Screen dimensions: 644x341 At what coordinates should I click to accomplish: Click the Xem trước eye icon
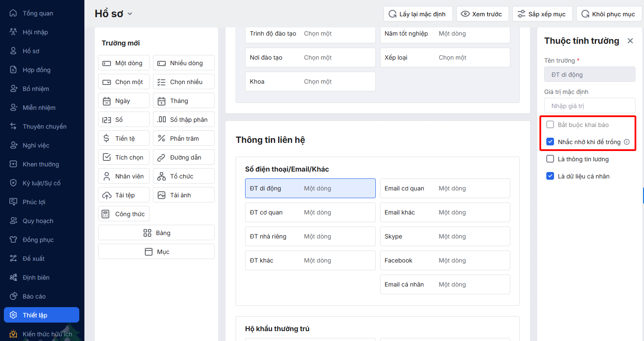[x=465, y=14]
